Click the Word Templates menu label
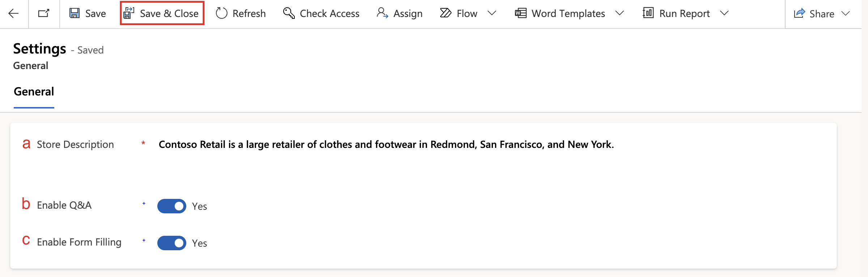This screenshot has width=868, height=277. [x=568, y=14]
